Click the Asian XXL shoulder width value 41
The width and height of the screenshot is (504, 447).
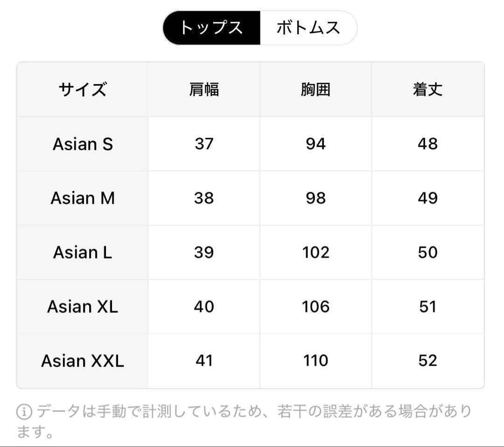tap(204, 361)
